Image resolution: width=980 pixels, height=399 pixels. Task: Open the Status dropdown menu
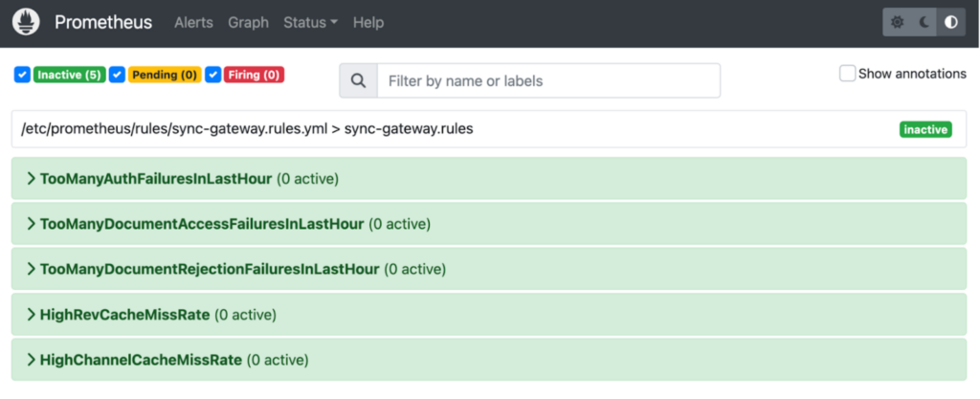click(x=311, y=22)
